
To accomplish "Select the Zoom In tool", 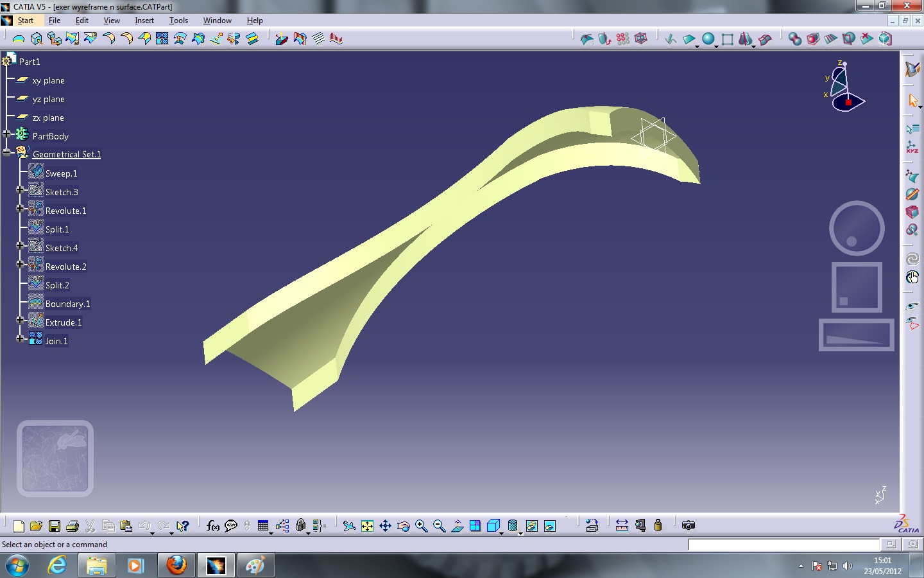I will click(x=422, y=526).
